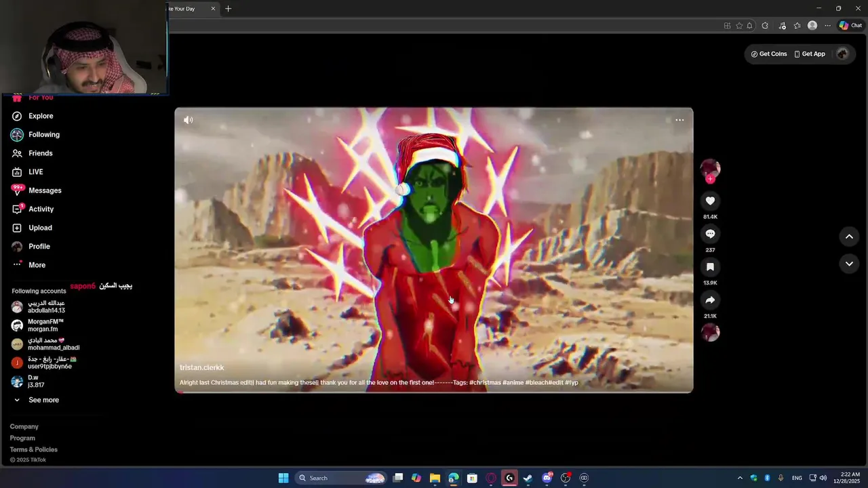Click the #anime hashtag in caption
868x488 pixels.
tap(513, 382)
